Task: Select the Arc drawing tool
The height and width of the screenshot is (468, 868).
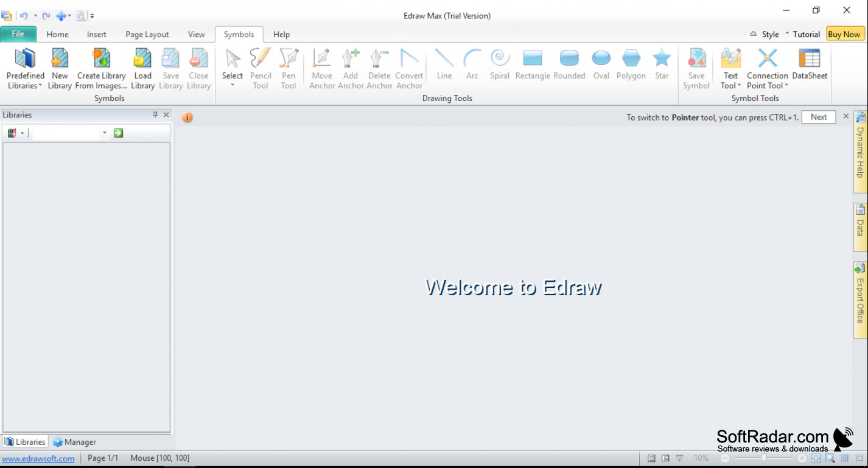Action: [x=472, y=65]
